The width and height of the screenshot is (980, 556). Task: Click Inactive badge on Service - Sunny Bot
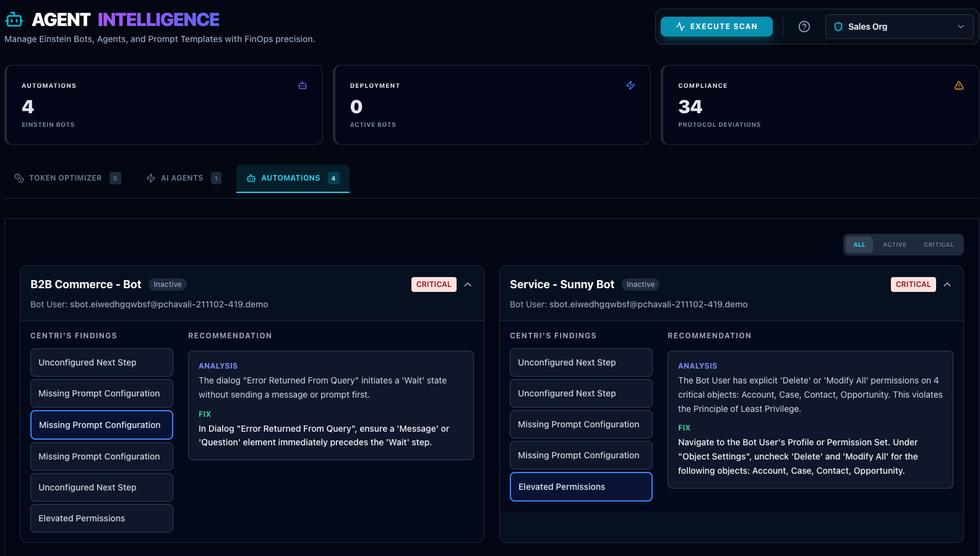(x=640, y=284)
